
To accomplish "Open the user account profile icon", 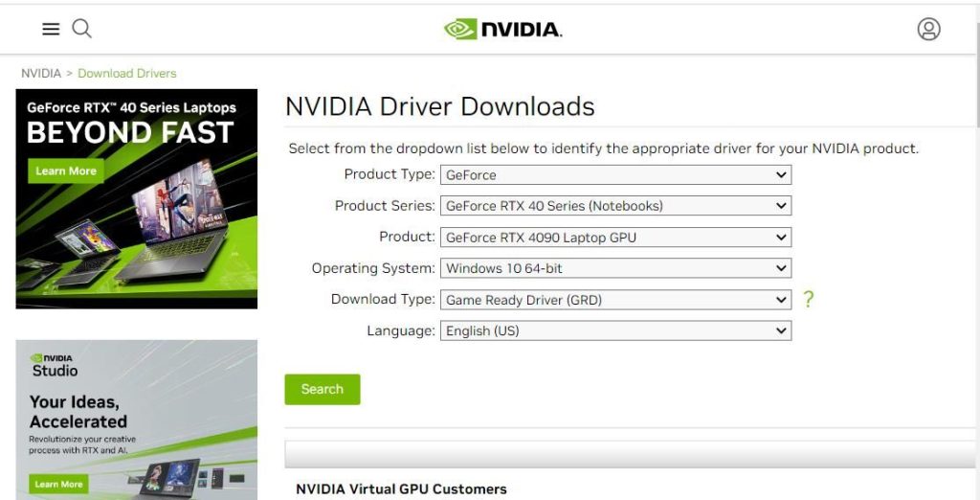I will pos(928,30).
